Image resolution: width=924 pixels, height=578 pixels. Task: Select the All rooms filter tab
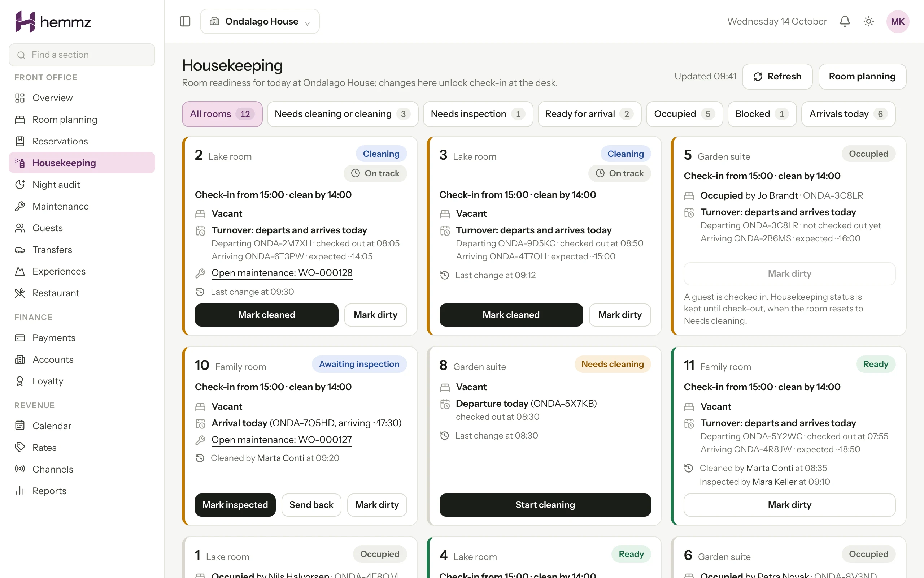pyautogui.click(x=222, y=114)
